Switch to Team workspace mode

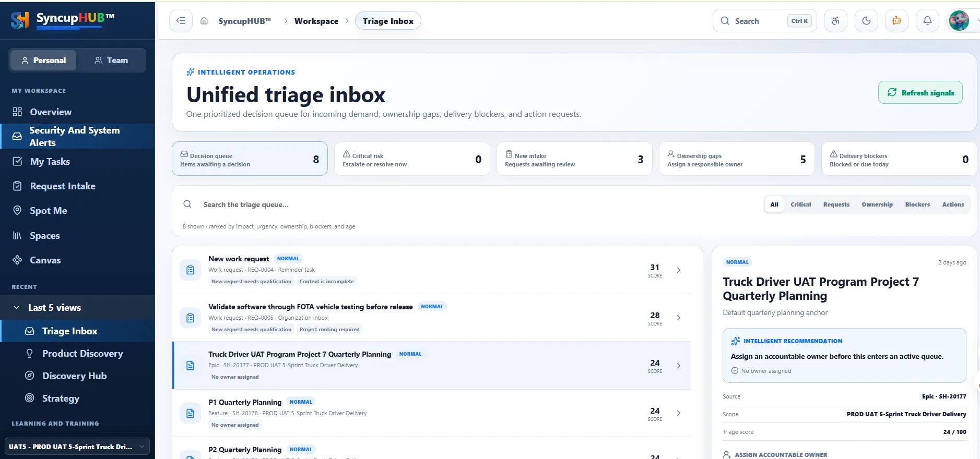pos(111,60)
